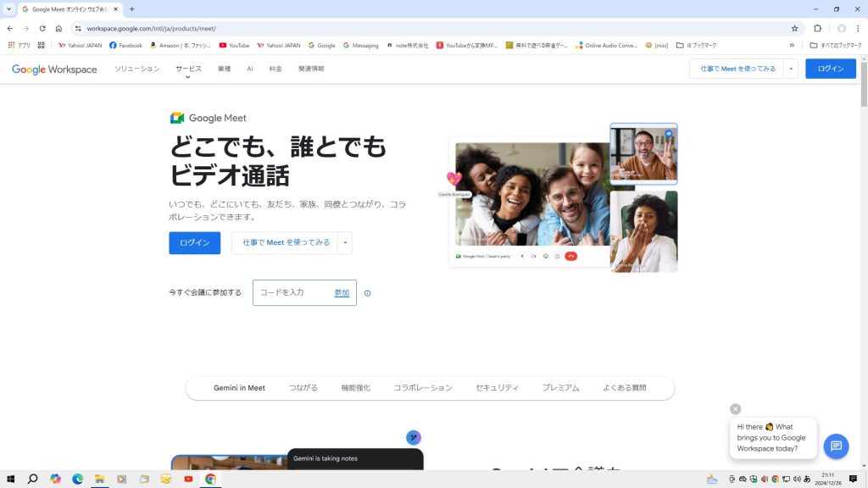Open the browser extensions puzzle icon
The image size is (868, 488).
[817, 28]
